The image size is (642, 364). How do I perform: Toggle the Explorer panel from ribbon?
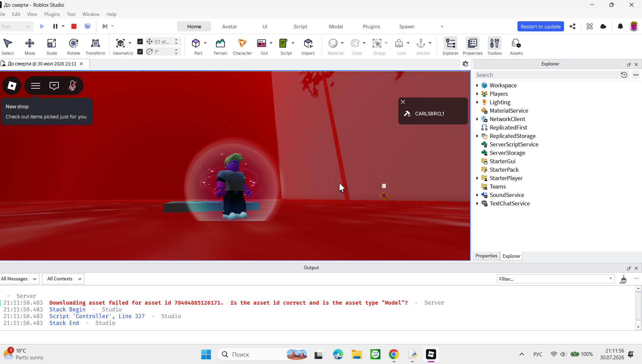point(451,47)
